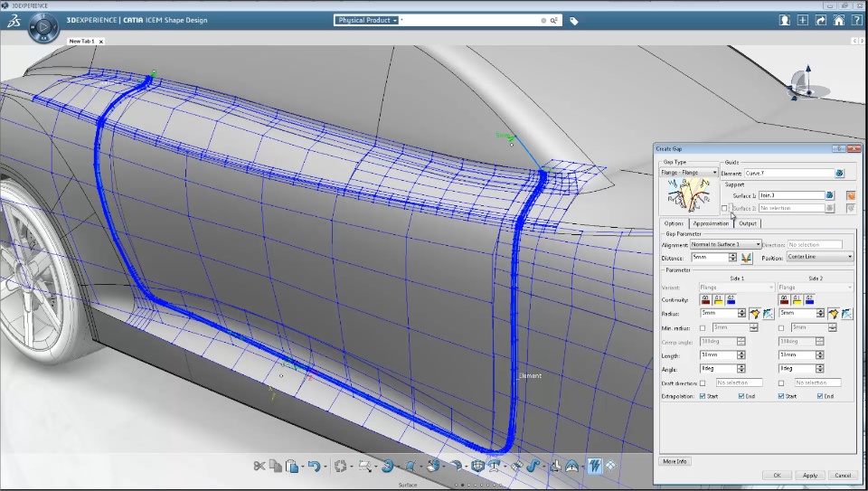Screen dimensions: 868x491
Task: Click the highlighted gap tool icon in the bottom toolbar
Action: (595, 466)
